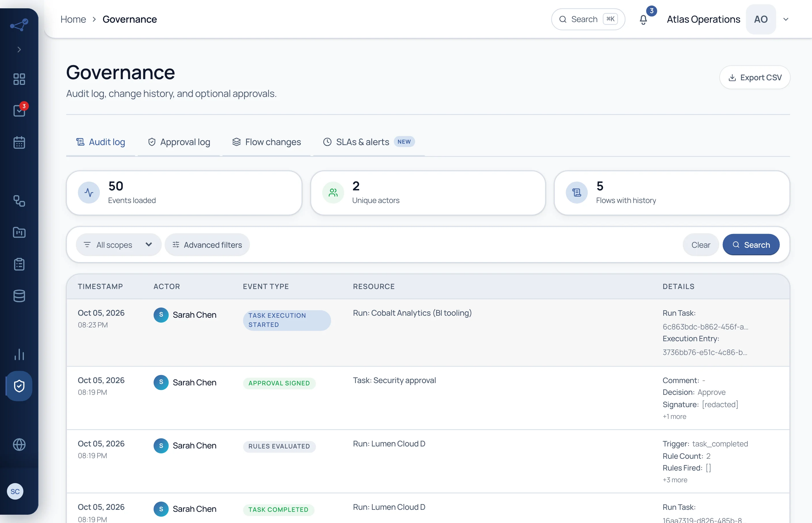Click the Rules Evaluated badge
Screen dimensions: 812x523
point(279,446)
